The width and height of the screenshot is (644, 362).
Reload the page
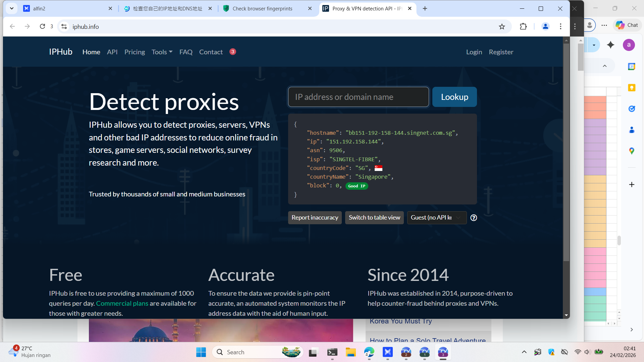[42, 26]
